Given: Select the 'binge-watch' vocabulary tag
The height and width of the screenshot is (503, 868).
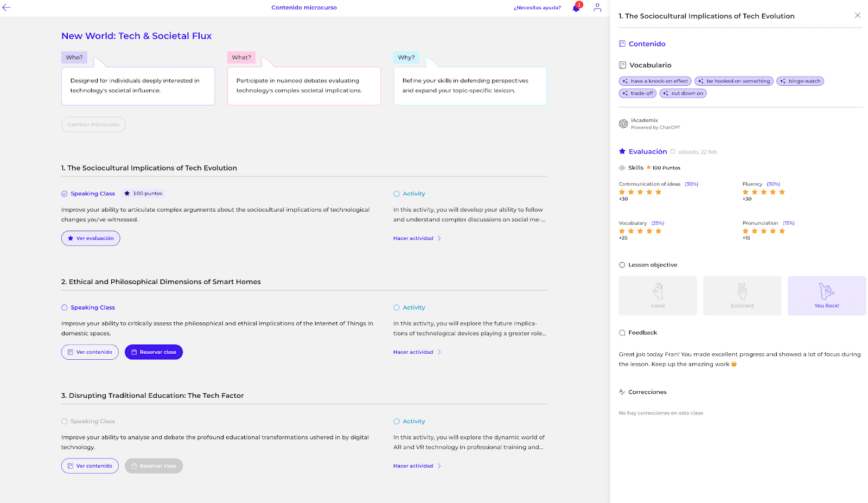Looking at the screenshot, I should pyautogui.click(x=800, y=81).
